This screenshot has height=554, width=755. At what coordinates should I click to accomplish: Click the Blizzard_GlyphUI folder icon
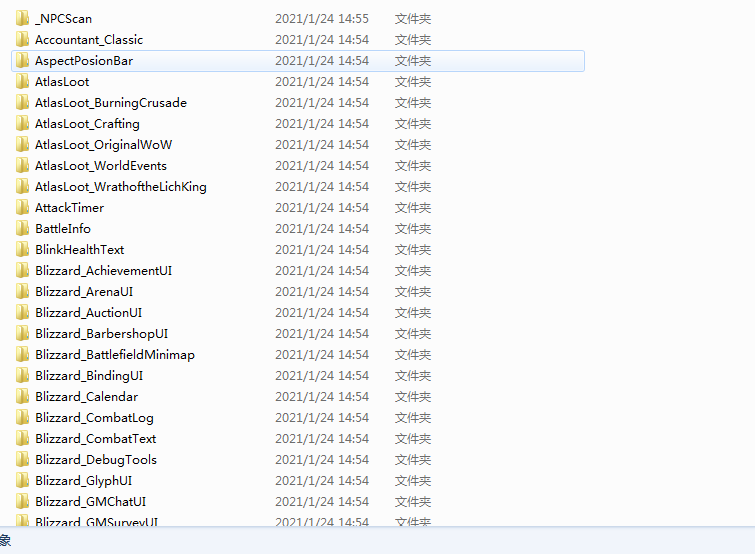(x=22, y=480)
